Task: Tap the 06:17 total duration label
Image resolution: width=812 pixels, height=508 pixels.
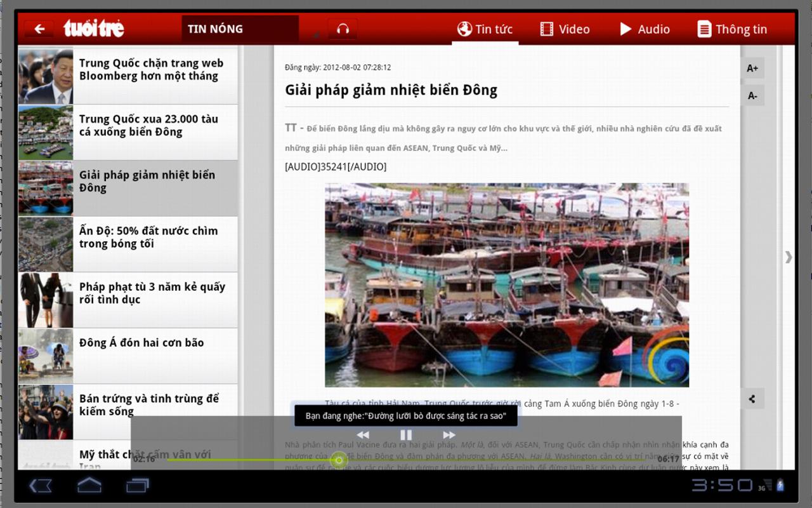Action: (x=668, y=458)
